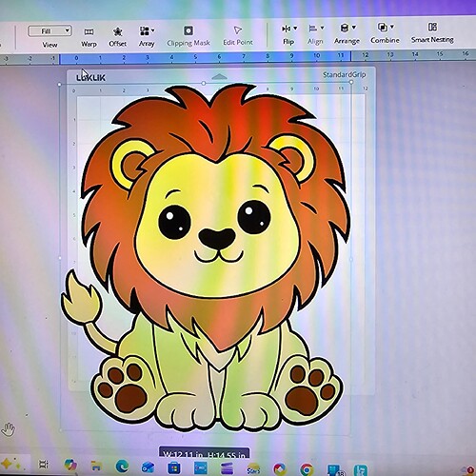Open Smart Nesting

click(x=432, y=32)
